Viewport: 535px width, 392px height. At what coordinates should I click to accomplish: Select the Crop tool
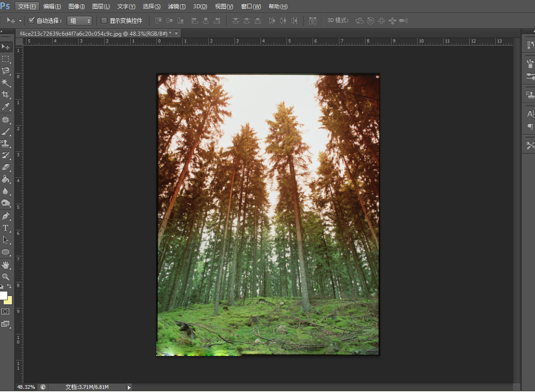(5, 95)
